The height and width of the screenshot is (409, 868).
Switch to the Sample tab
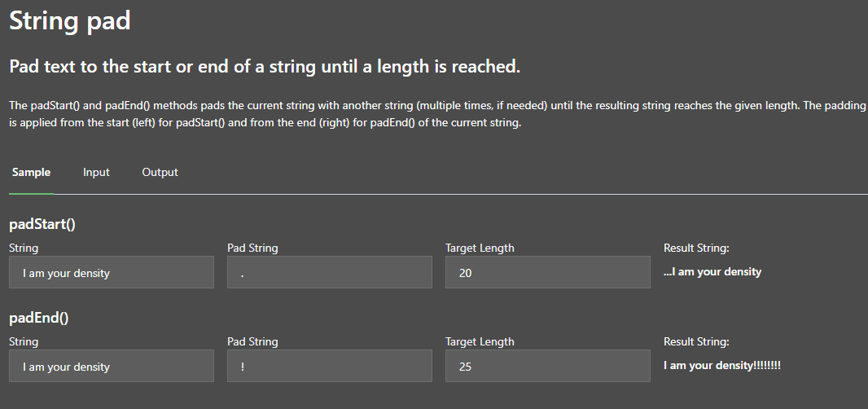[32, 173]
